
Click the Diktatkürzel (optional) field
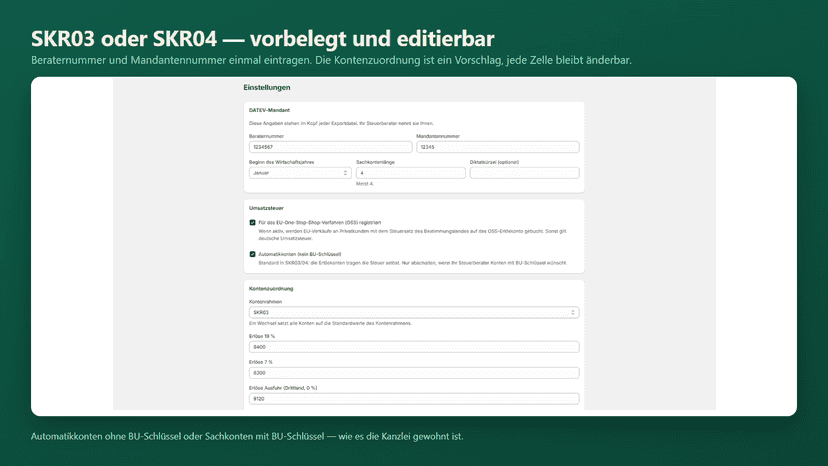(524, 173)
